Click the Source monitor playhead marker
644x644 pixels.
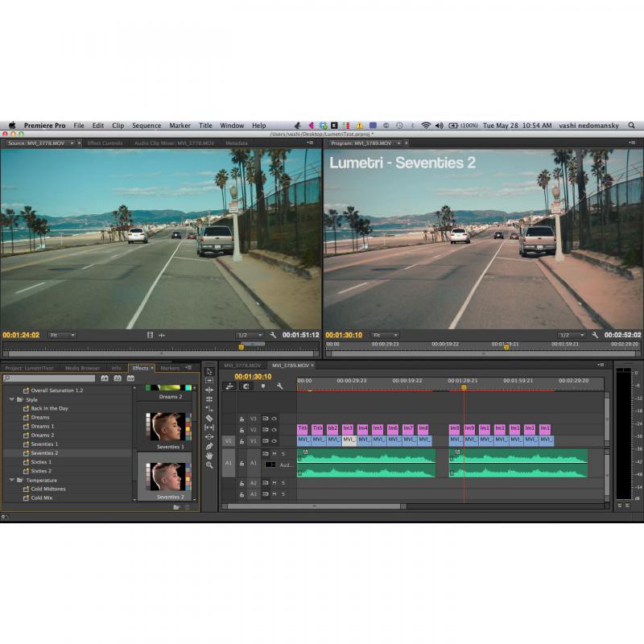point(241,347)
